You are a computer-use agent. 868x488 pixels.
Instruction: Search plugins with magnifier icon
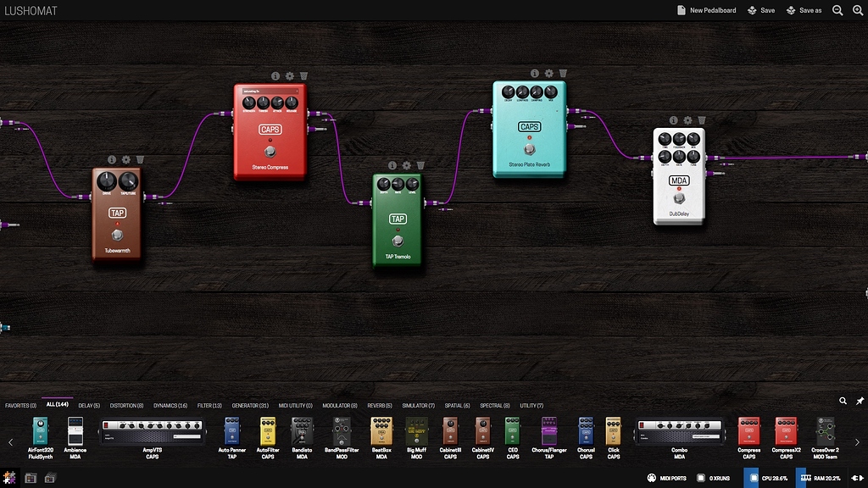pos(843,401)
